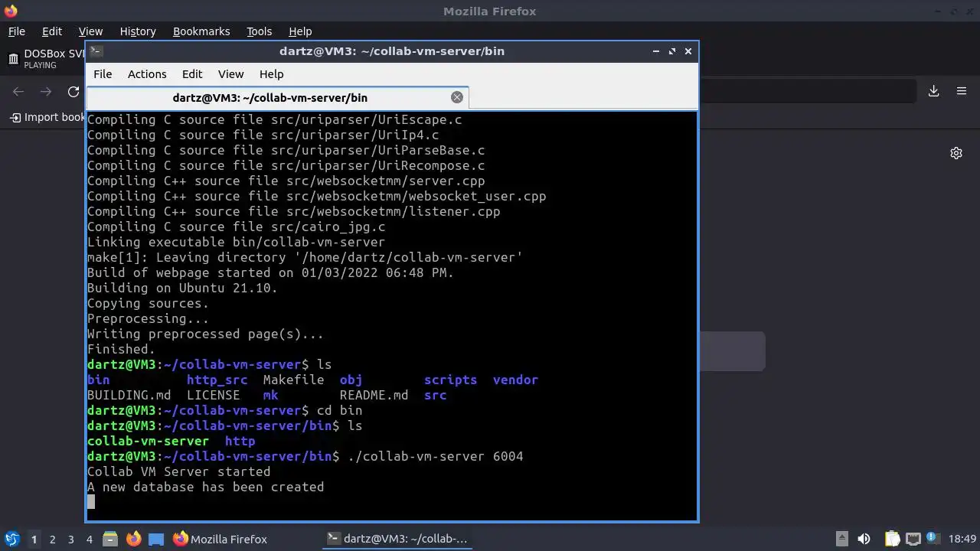This screenshot has width=980, height=551.
Task: Maximize the terminal window
Action: tap(672, 51)
